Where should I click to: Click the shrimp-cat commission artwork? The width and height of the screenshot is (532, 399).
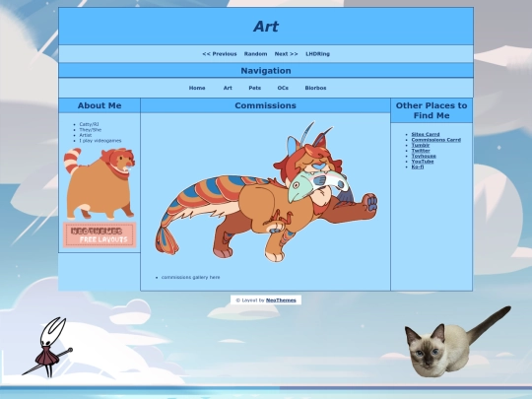[x=266, y=192]
